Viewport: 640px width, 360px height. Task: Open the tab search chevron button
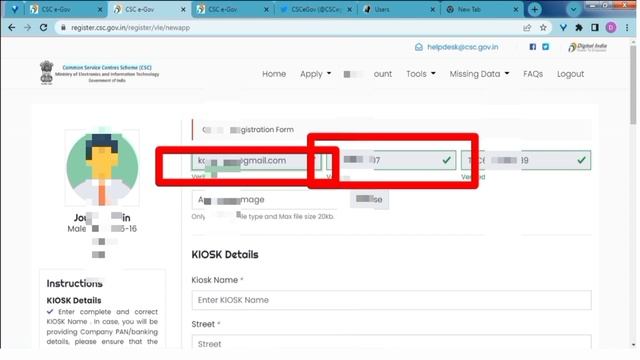(573, 9)
